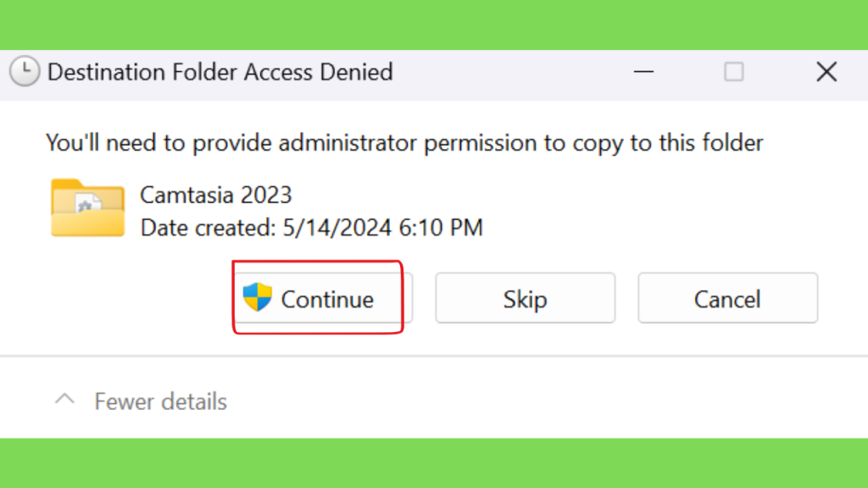Skip copying this folder
This screenshot has height=488, width=868.
[525, 297]
